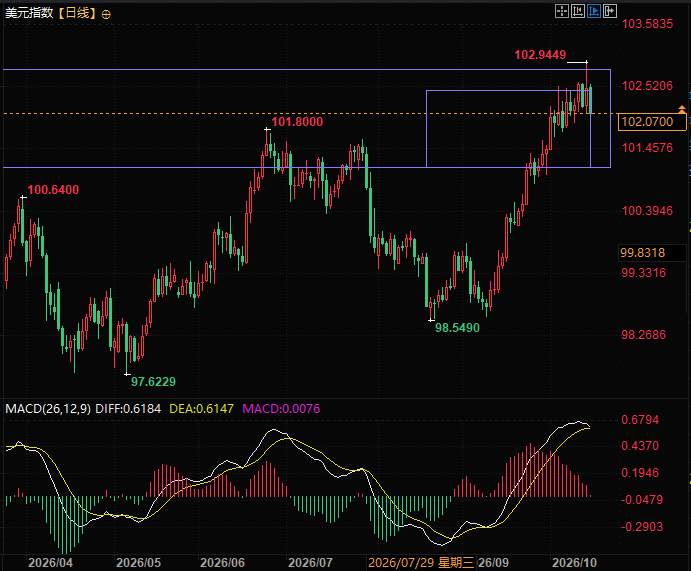
Task: Open the 日线 period selector
Action: (77, 13)
